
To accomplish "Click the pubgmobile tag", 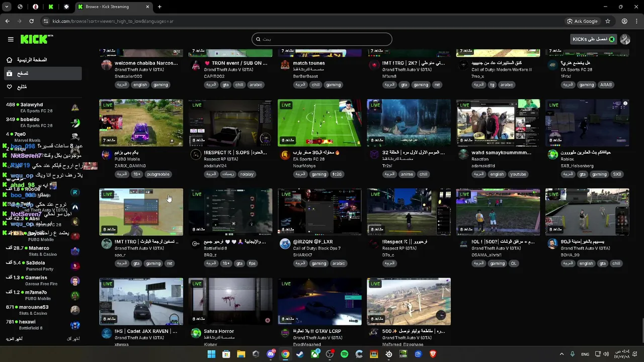I will point(158,174).
